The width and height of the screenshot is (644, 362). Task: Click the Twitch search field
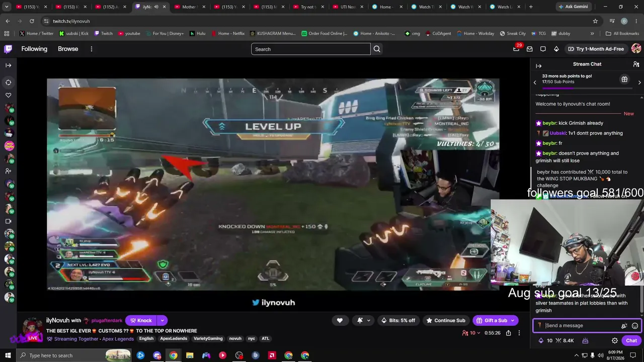311,49
